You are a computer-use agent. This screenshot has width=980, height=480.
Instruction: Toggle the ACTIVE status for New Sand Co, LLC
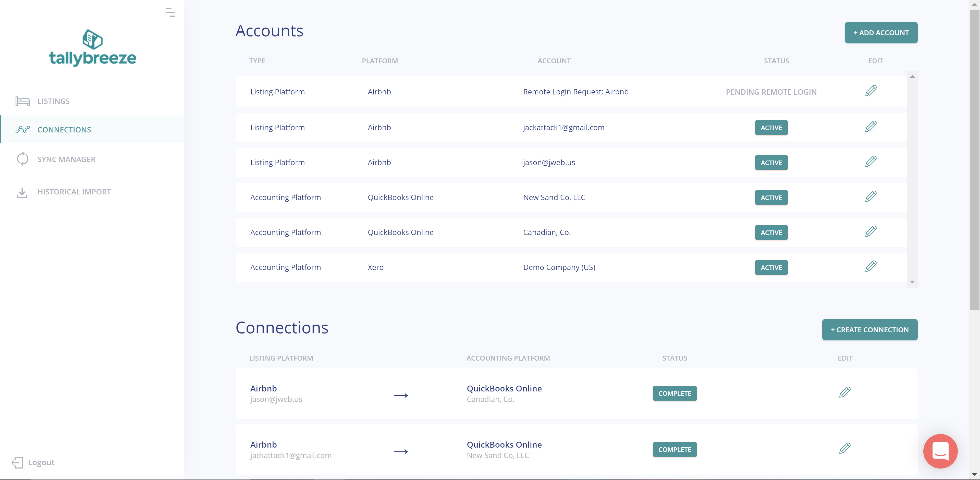771,198
